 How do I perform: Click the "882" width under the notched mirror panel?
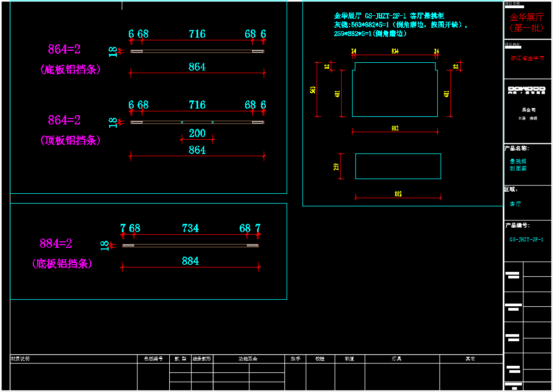(x=395, y=128)
